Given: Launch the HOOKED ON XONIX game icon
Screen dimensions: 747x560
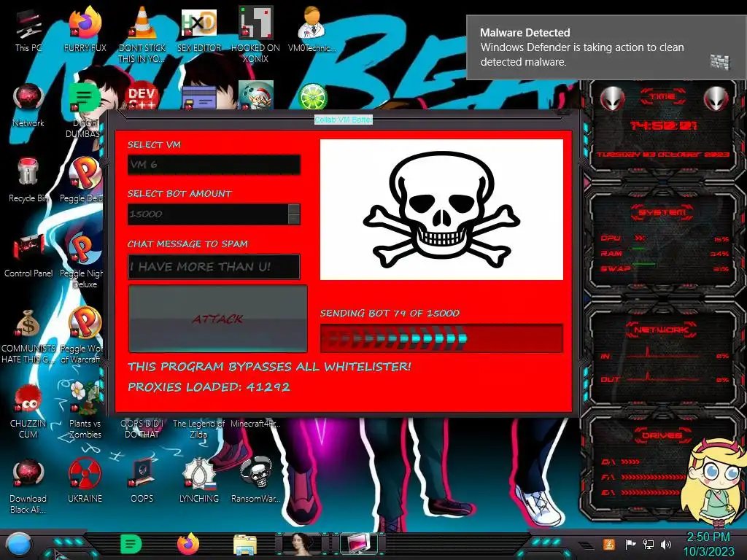Looking at the screenshot, I should [x=256, y=34].
